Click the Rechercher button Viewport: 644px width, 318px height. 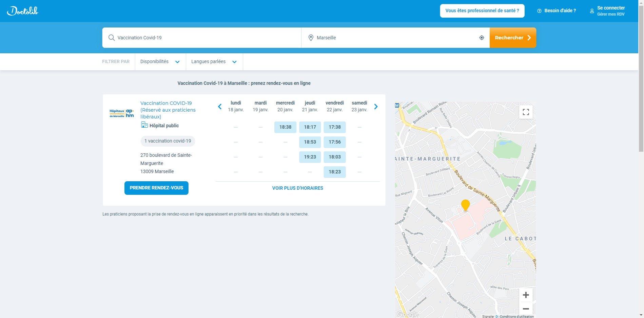(x=513, y=38)
